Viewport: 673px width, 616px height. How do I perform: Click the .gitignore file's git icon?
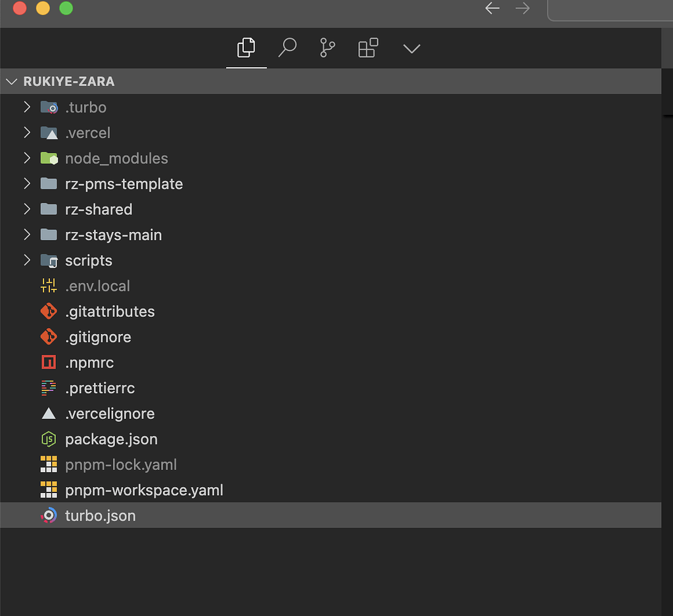(49, 337)
